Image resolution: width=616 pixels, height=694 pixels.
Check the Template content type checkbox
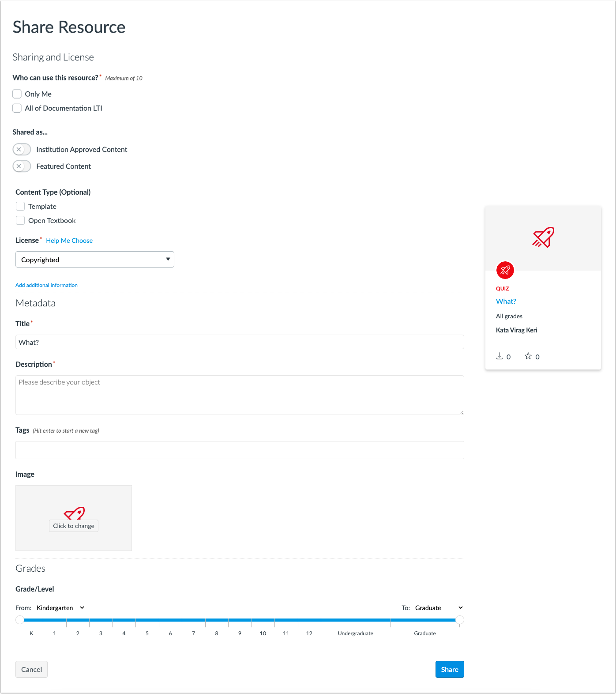(20, 206)
